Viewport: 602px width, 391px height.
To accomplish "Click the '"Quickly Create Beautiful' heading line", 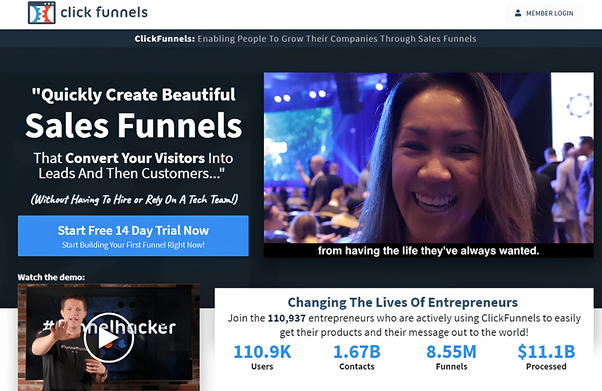I will [x=133, y=94].
